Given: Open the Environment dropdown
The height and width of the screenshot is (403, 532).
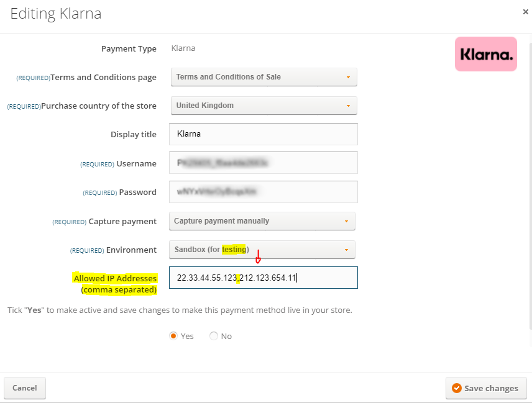Looking at the screenshot, I should click(262, 250).
